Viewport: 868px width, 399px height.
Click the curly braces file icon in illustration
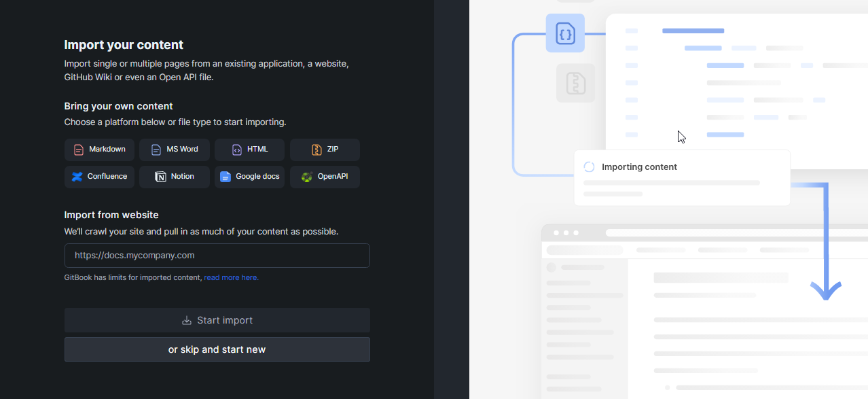click(x=565, y=33)
